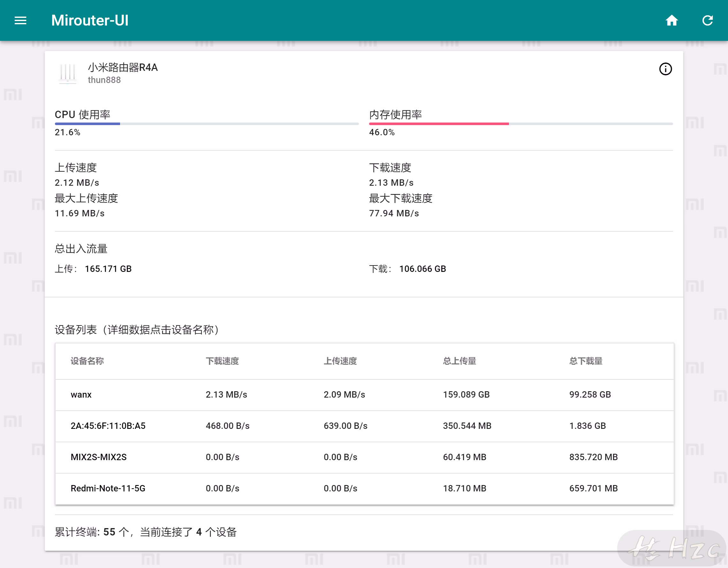
Task: Click the 设备列表 section heading
Action: (x=137, y=330)
